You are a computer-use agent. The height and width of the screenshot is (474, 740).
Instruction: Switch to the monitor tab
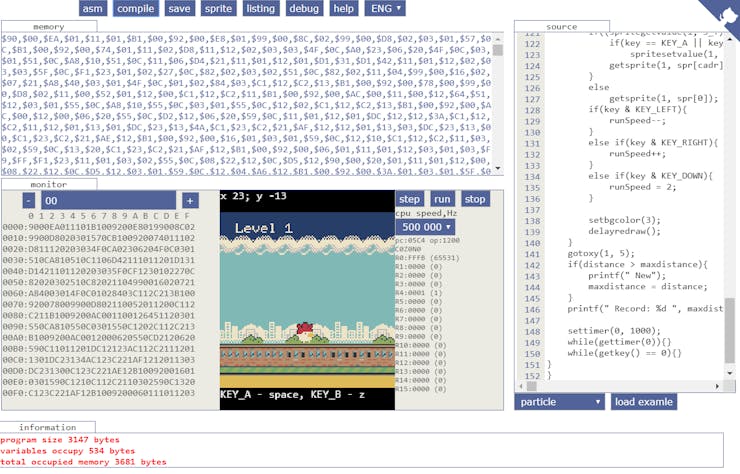click(x=49, y=184)
